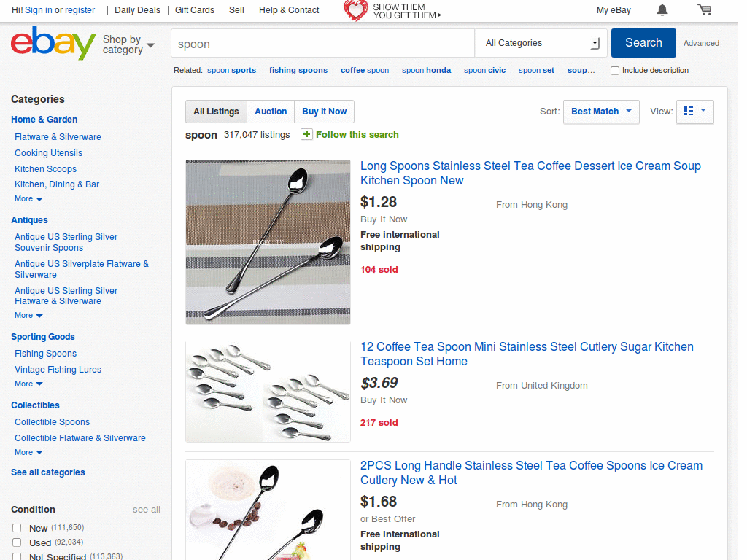This screenshot has width=747, height=560.
Task: Open the shopping cart
Action: point(705,9)
